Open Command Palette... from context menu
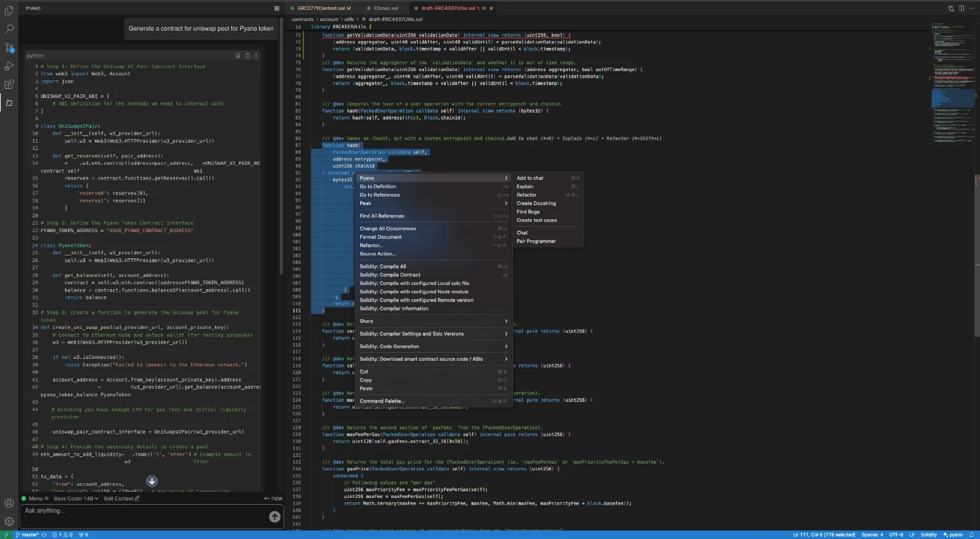 tap(434, 401)
